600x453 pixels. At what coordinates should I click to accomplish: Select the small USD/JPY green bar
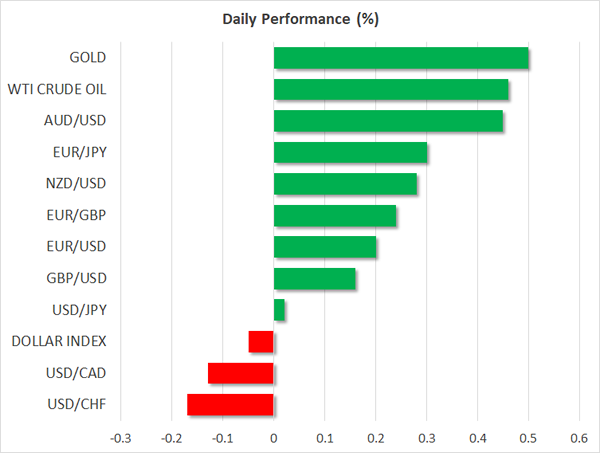(x=279, y=310)
